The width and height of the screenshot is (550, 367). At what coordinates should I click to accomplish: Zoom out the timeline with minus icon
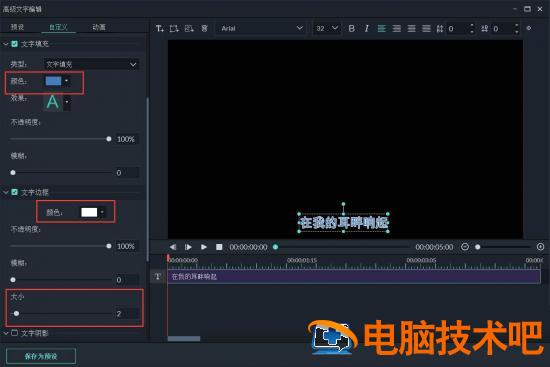click(465, 247)
